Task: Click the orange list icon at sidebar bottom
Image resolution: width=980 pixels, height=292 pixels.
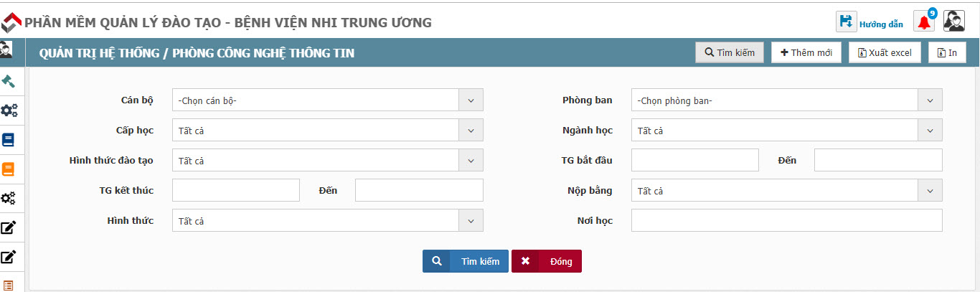Action: 9,285
